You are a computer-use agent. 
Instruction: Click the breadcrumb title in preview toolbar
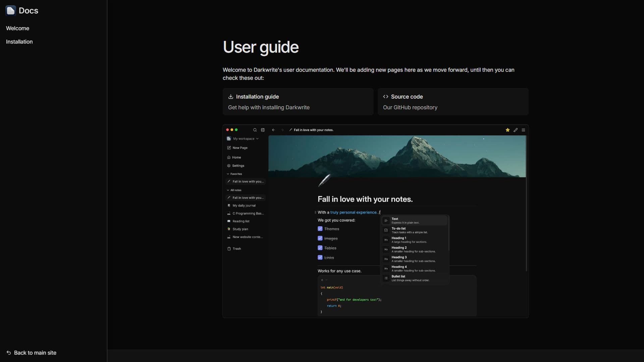pos(314,130)
